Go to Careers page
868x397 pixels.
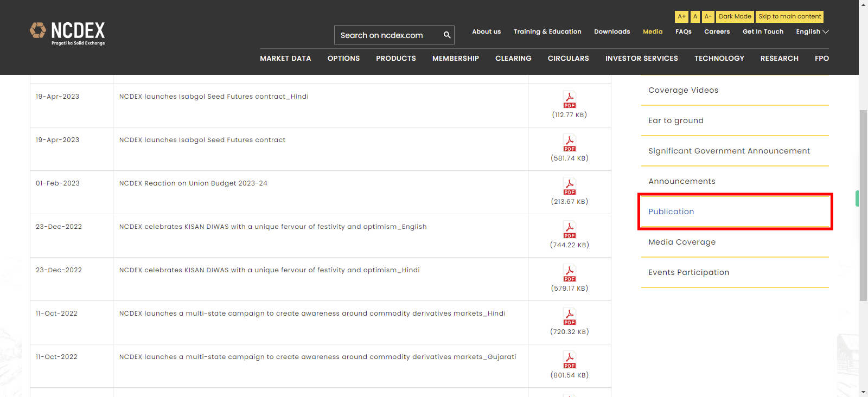pos(717,31)
